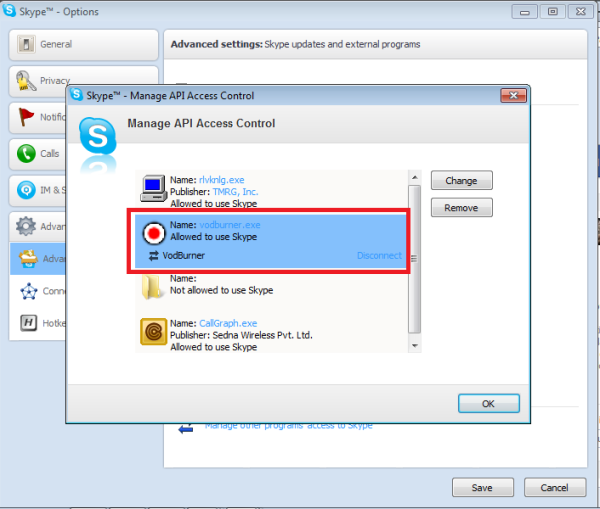Click the VodBurner connection arrows icon
Screen dimensions: 600x509
pos(153,256)
